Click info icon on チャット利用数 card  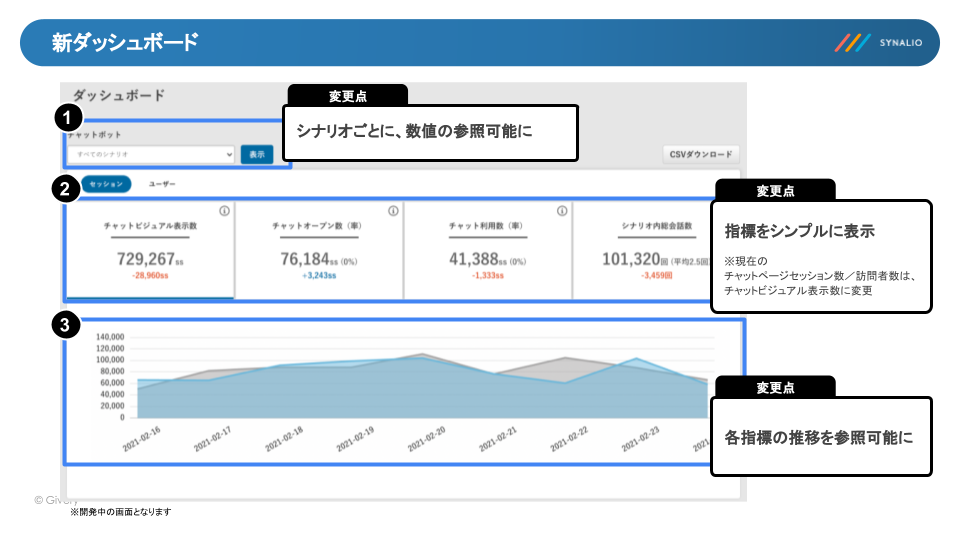pos(562,211)
